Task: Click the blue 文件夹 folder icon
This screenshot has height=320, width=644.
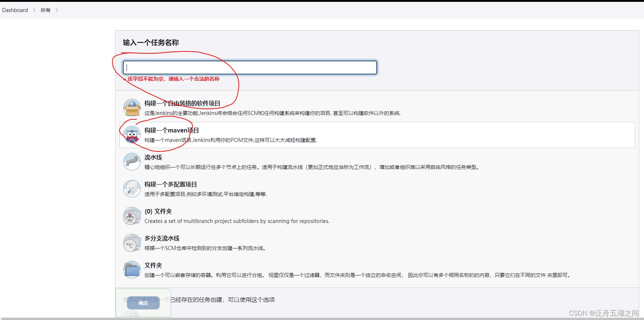Action: tap(132, 270)
